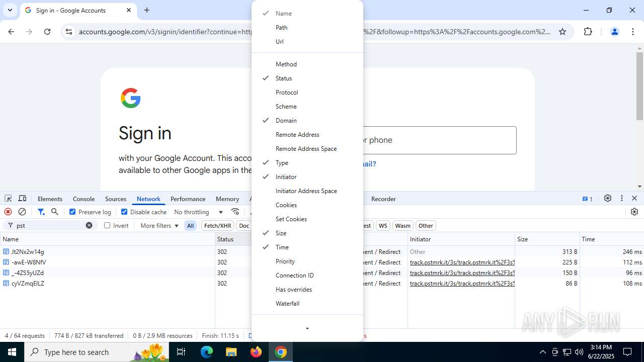644x362 pixels.
Task: Click the inspect element picker icon
Action: coord(8,199)
